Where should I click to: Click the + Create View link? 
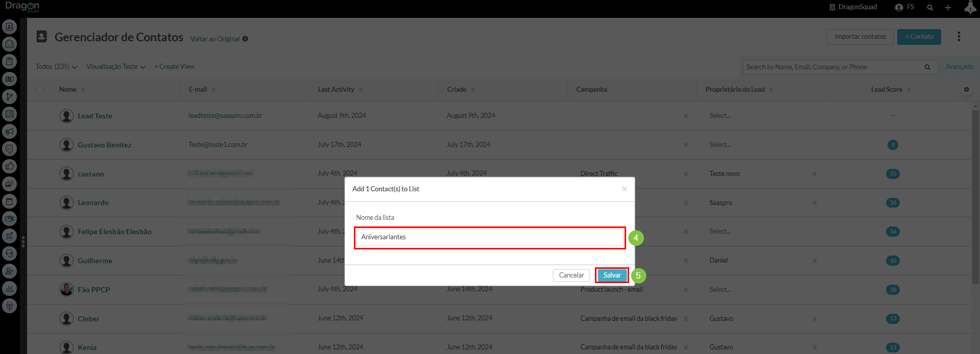coord(174,67)
